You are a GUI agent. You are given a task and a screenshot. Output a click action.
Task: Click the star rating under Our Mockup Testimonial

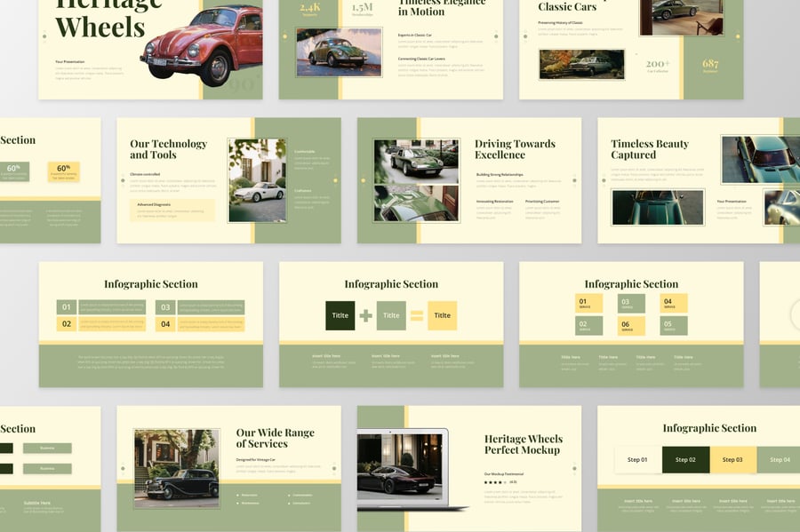tap(496, 482)
